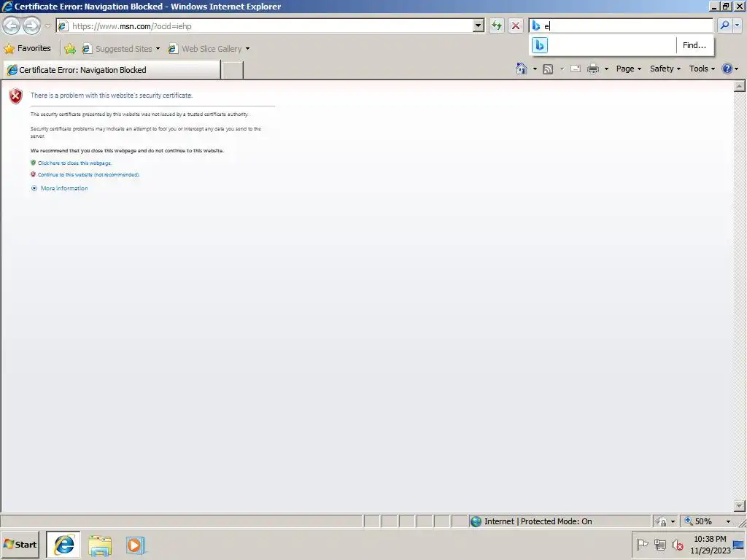Click the vertical scrollbar up arrow

click(x=740, y=86)
